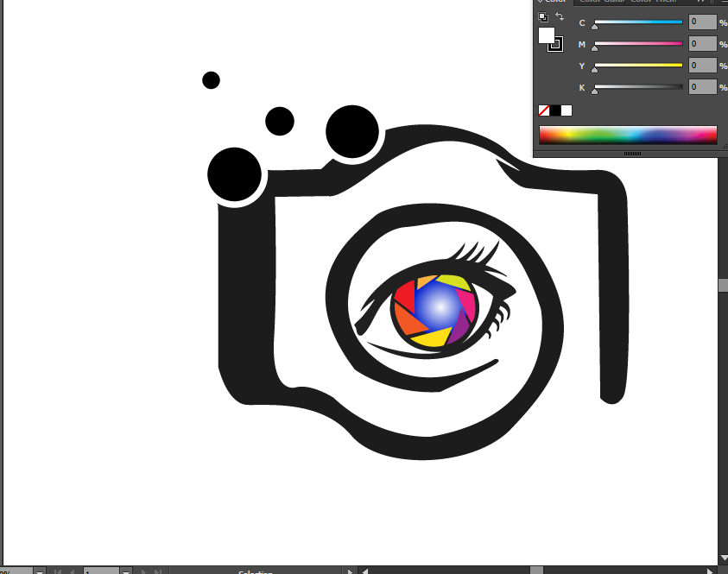Select the large circle touching camera top
728x574 pixels.
coord(352,132)
